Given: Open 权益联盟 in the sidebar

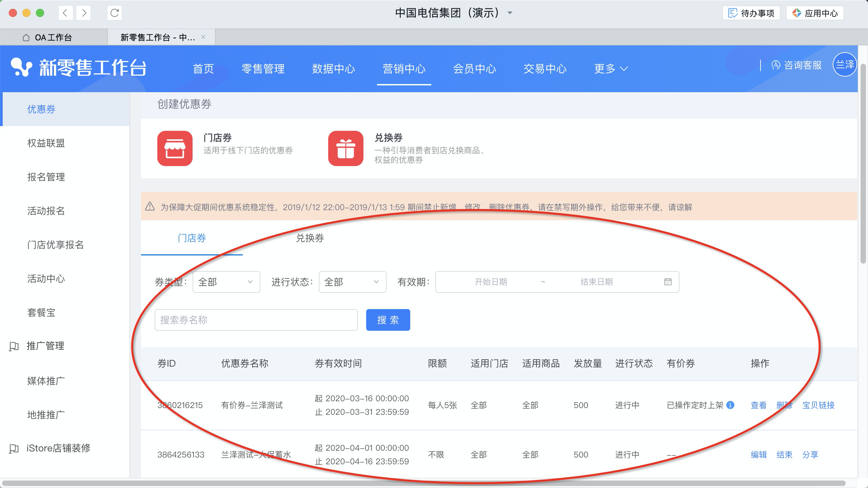Looking at the screenshot, I should coord(46,143).
